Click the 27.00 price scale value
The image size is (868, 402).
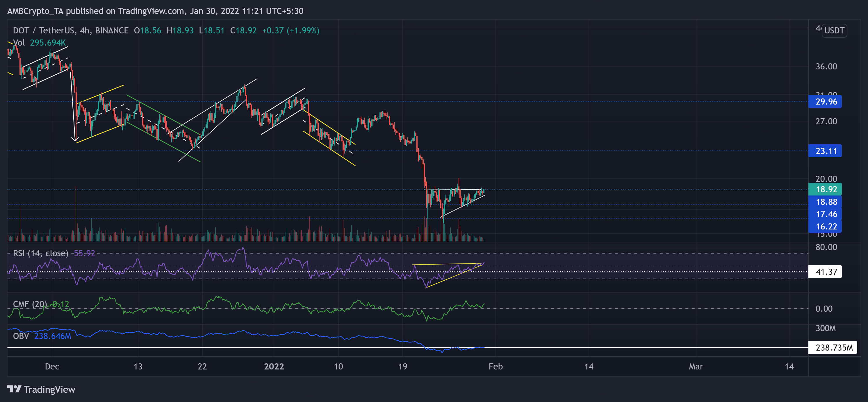[x=826, y=121]
